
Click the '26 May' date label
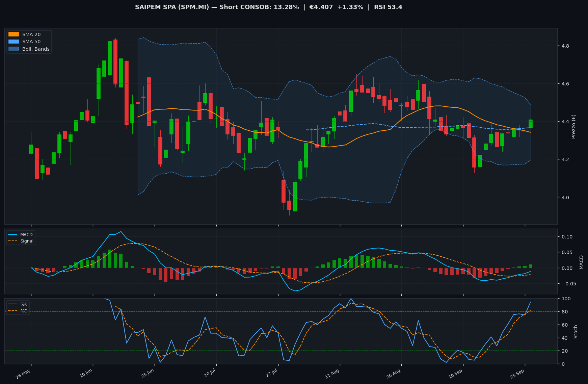[24, 374]
